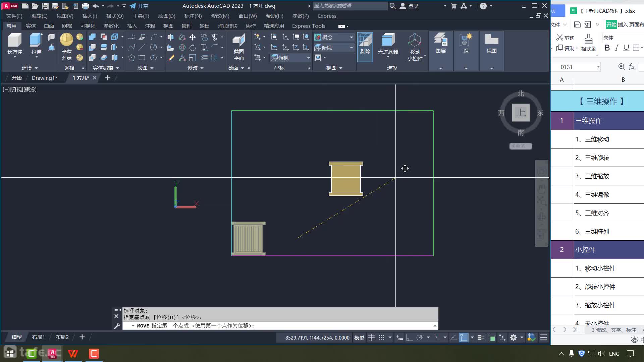Click the Solid Union tool
The width and height of the screenshot is (644, 362).
click(92, 37)
